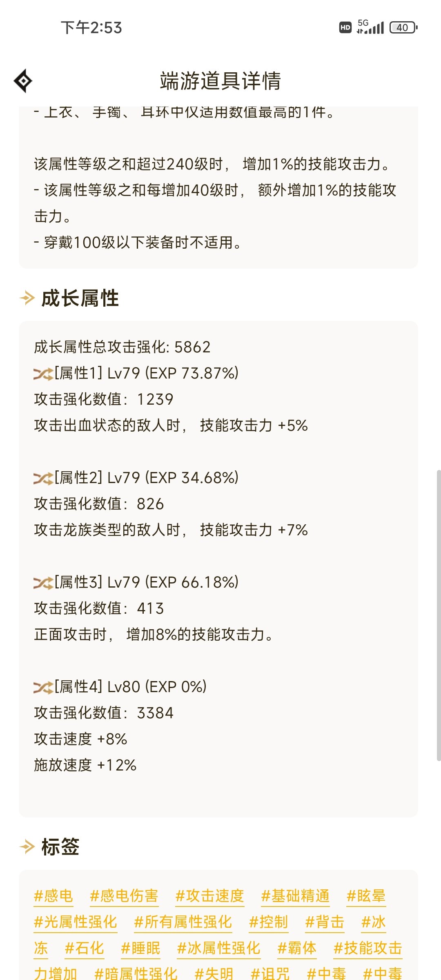Select the #冰属性强化 tag
Screen dimensions: 441x980
pyautogui.click(x=218, y=948)
